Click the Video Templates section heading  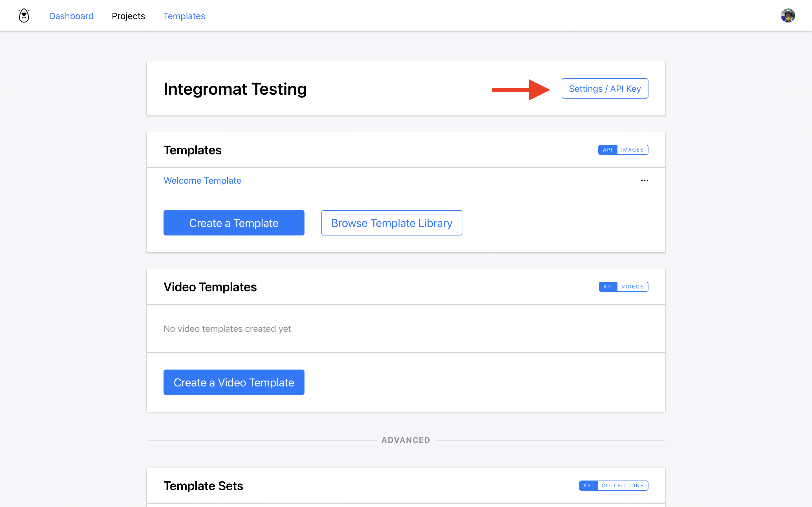[210, 287]
